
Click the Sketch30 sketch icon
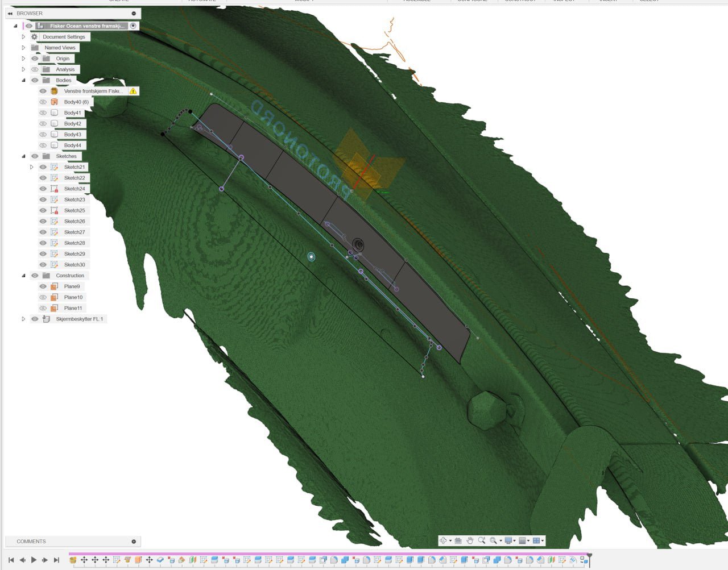[55, 265]
